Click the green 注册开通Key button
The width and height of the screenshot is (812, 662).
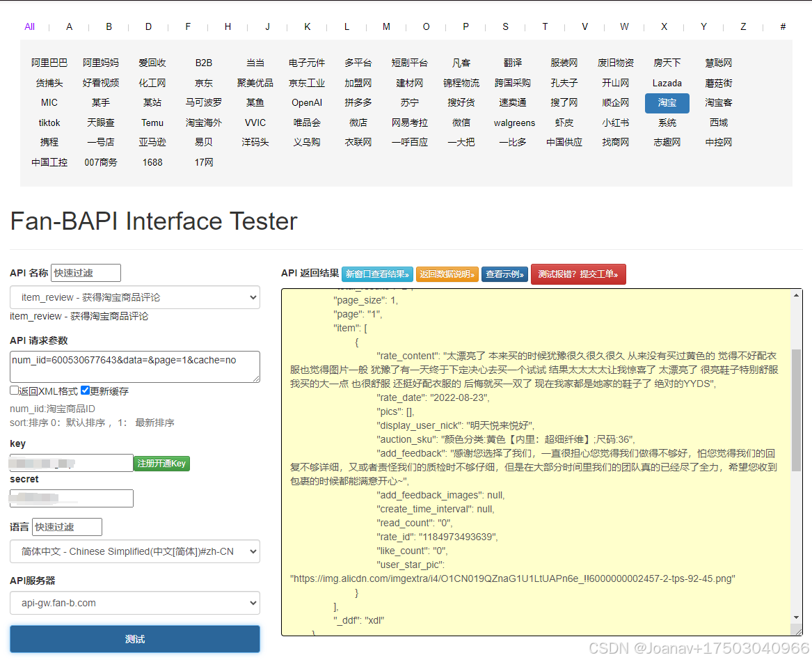161,463
